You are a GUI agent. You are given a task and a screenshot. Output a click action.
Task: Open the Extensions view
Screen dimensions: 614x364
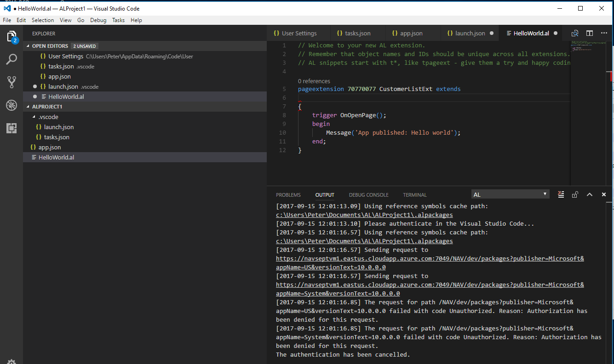click(x=11, y=128)
